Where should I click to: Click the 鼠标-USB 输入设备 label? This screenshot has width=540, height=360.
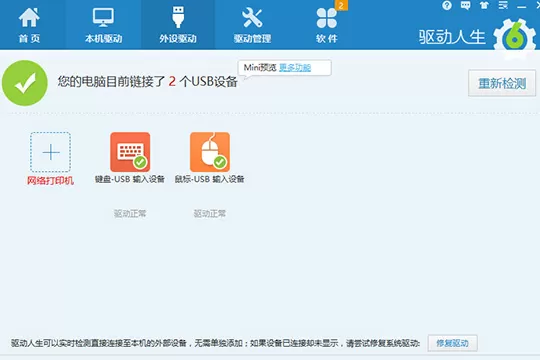point(209,179)
